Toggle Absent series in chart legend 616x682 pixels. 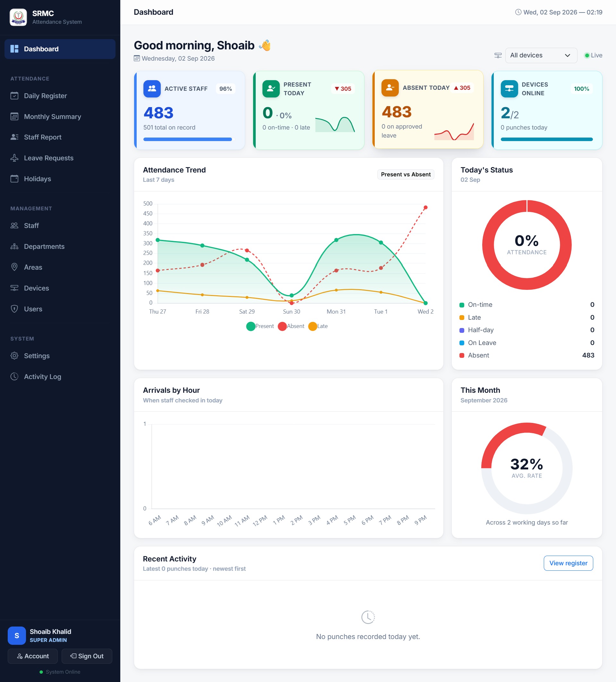[291, 326]
